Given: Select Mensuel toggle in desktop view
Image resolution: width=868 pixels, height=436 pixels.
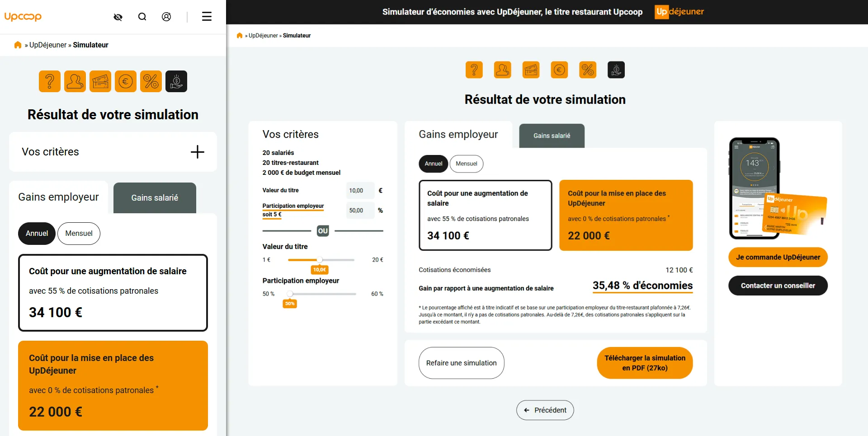Looking at the screenshot, I should pyautogui.click(x=466, y=164).
